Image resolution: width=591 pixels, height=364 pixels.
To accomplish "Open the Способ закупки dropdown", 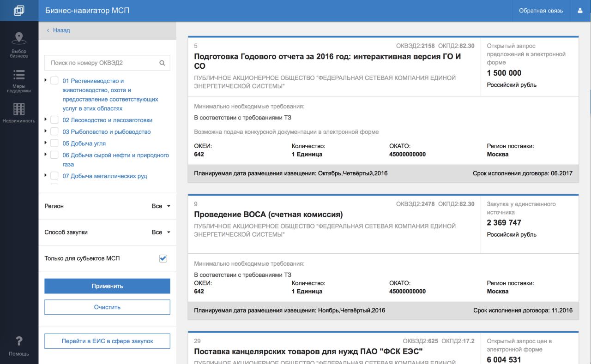I will (x=161, y=233).
